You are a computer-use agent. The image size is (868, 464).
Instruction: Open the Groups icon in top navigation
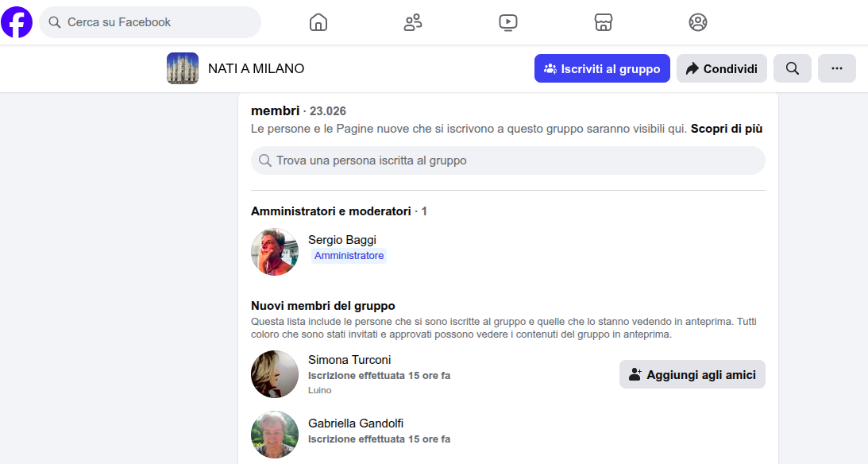click(x=698, y=22)
